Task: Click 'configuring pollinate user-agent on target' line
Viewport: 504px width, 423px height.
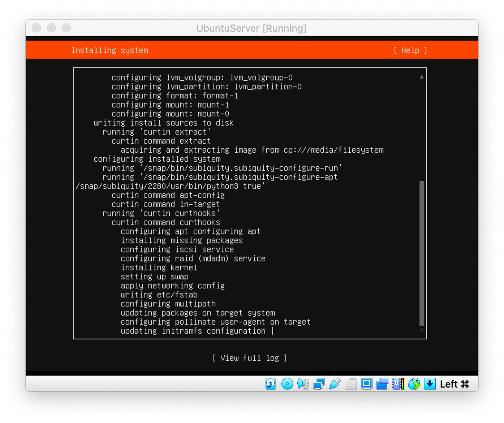Action: click(215, 322)
